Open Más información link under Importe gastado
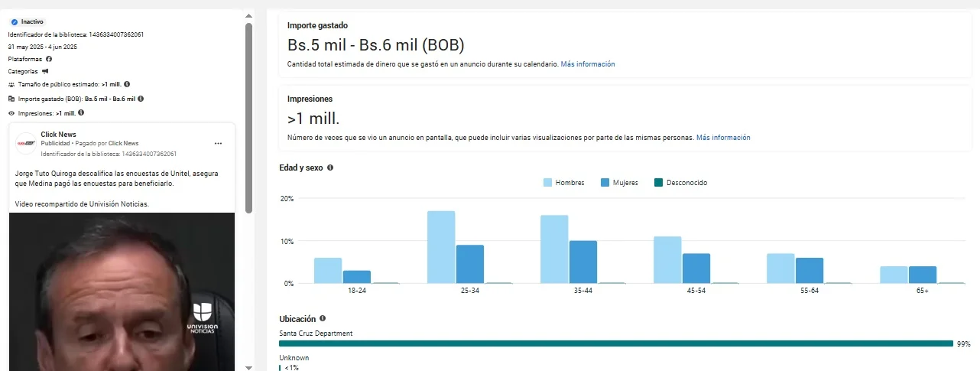Screen dimensions: 980x371 pos(587,64)
